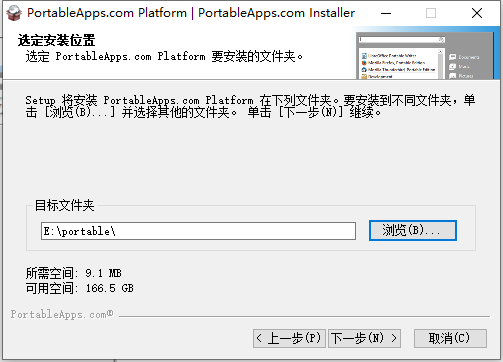Go back with 上一步(P) button
503x362 pixels.
point(289,338)
